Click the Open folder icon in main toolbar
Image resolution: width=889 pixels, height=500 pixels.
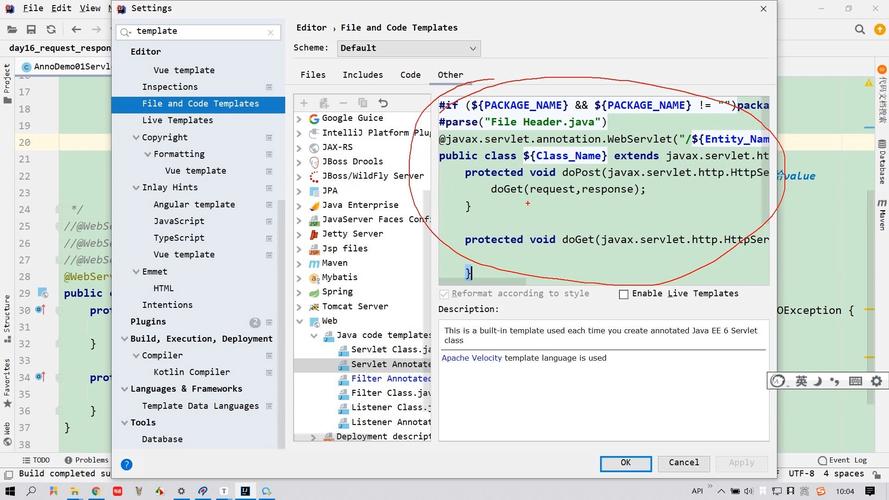click(x=11, y=29)
